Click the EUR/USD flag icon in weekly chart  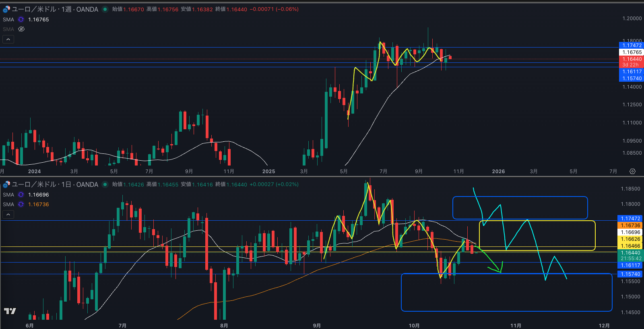[6, 9]
